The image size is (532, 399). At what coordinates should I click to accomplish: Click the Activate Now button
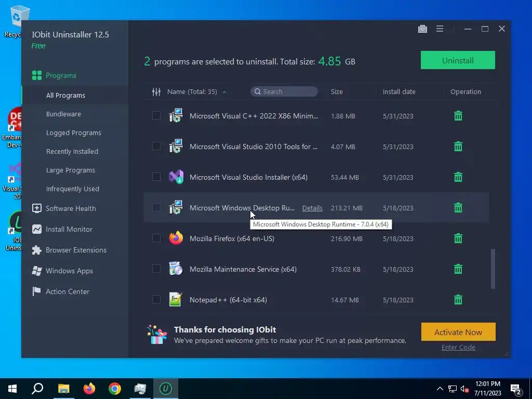[x=458, y=332]
